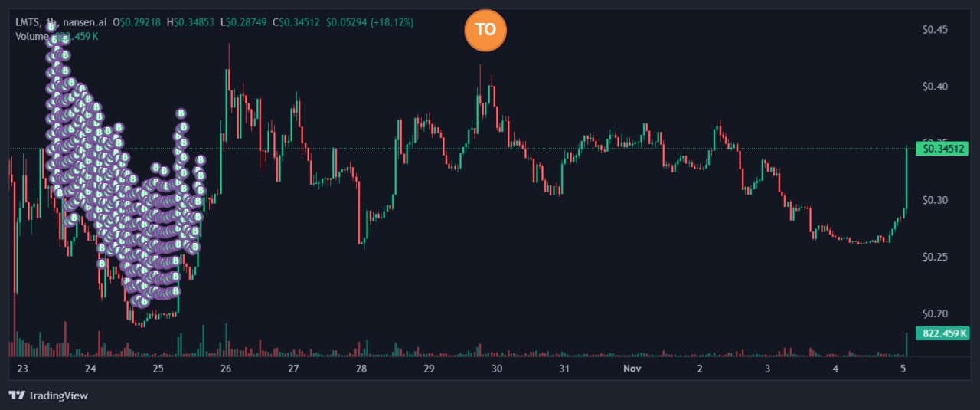The width and height of the screenshot is (980, 410).
Task: Select the 26 date on time axis
Action: 226,369
